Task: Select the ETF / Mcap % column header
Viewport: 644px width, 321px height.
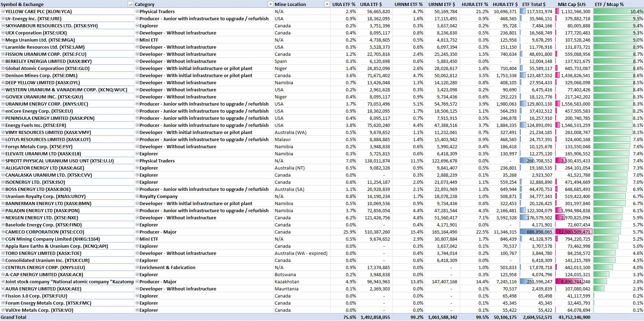Action: tap(609, 4)
